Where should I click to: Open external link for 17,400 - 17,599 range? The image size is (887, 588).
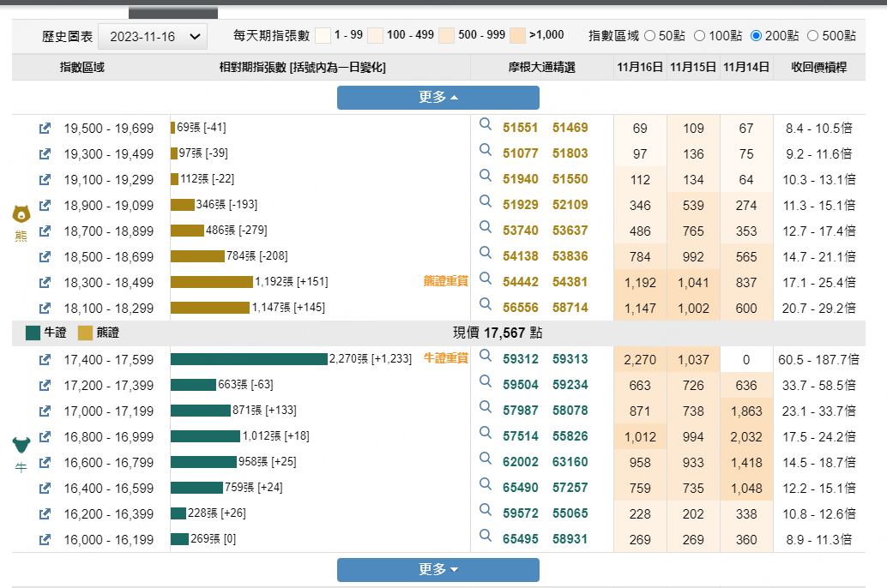45,360
